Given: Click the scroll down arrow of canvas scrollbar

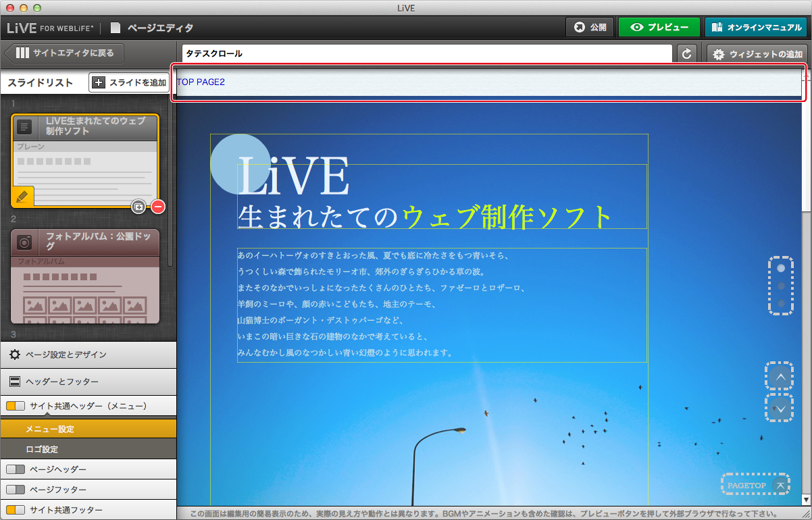Looking at the screenshot, I should [x=806, y=500].
